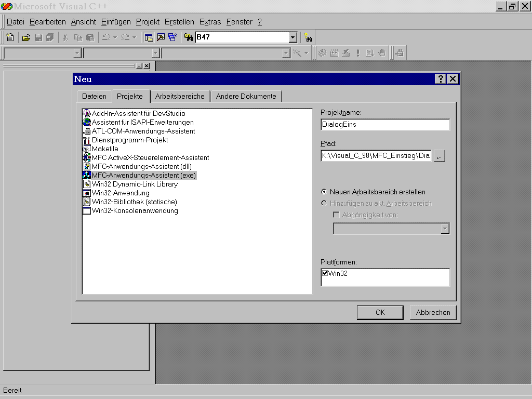Image resolution: width=532 pixels, height=399 pixels.
Task: Open the Erstellen menu
Action: [x=179, y=22]
